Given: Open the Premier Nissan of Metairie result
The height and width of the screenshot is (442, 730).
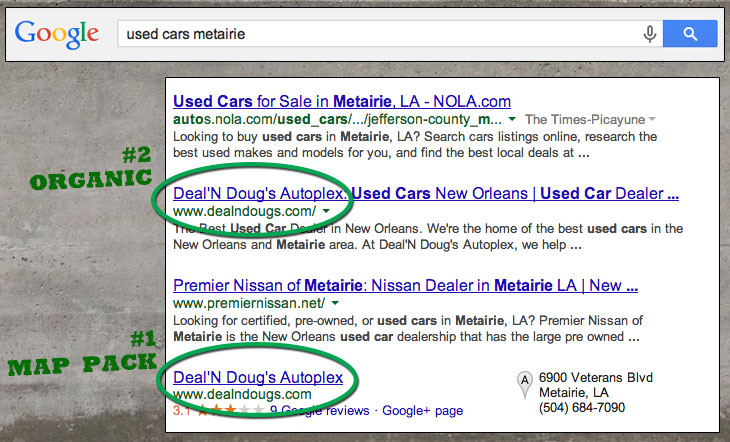Looking at the screenshot, I should (406, 285).
